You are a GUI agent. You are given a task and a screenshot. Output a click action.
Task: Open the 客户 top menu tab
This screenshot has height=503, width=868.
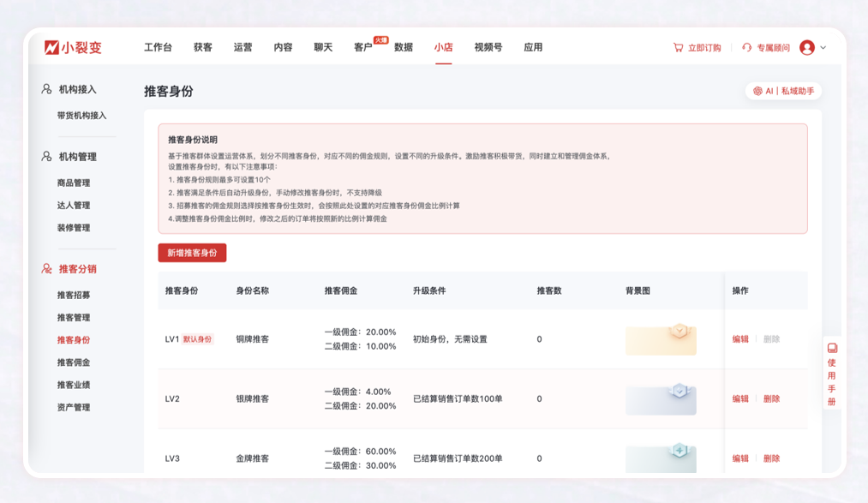tap(363, 48)
